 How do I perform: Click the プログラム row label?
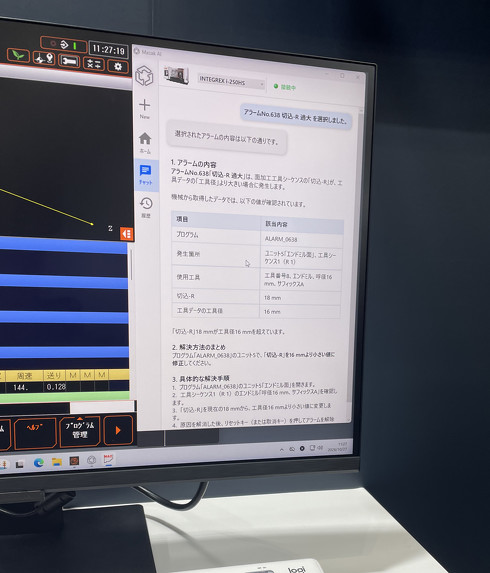click(x=187, y=235)
